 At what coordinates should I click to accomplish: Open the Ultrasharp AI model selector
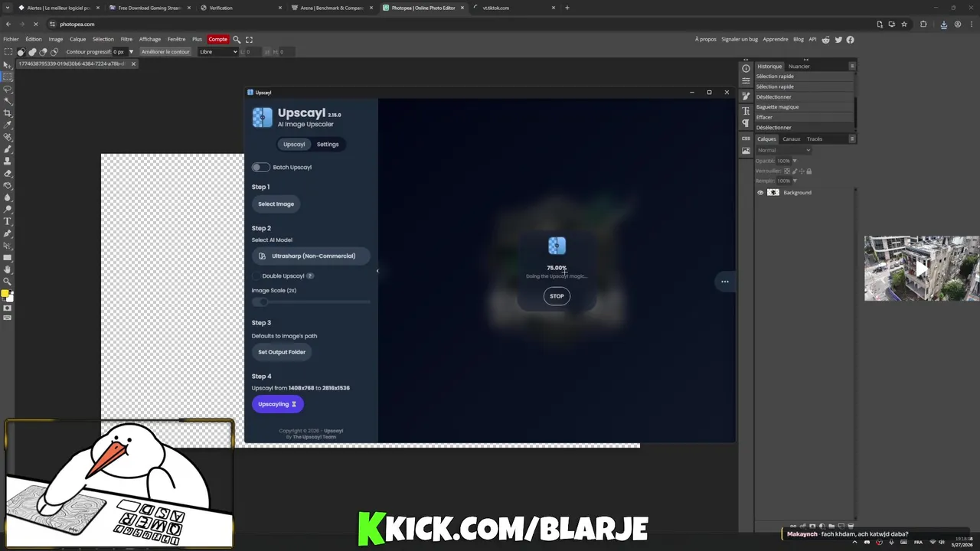(x=310, y=256)
